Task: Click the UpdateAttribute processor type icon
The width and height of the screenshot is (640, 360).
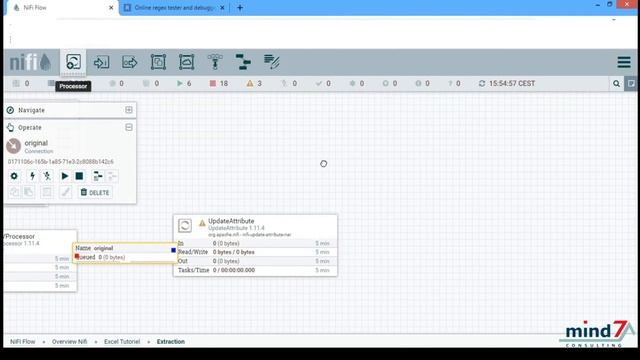Action: [x=184, y=225]
